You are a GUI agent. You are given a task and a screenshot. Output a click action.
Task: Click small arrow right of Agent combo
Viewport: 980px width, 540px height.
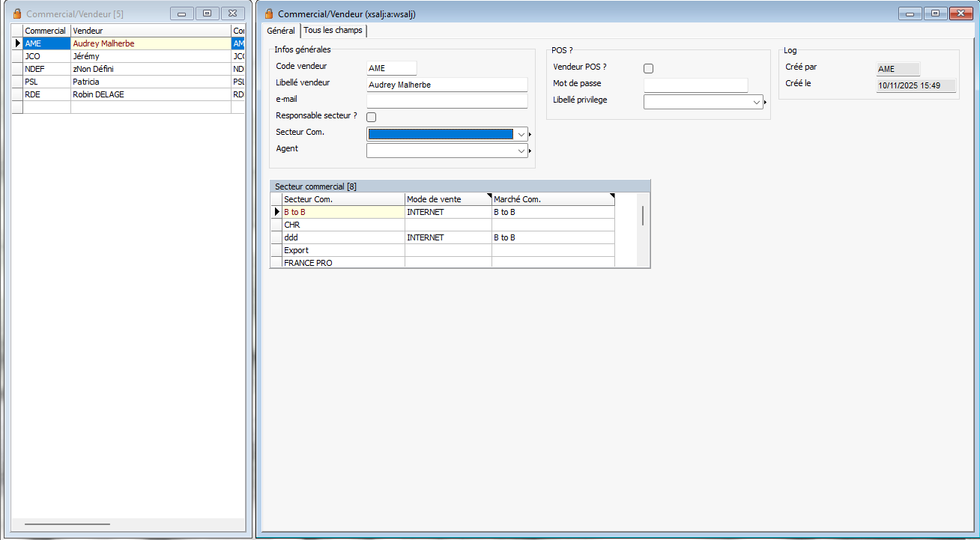[x=531, y=151]
